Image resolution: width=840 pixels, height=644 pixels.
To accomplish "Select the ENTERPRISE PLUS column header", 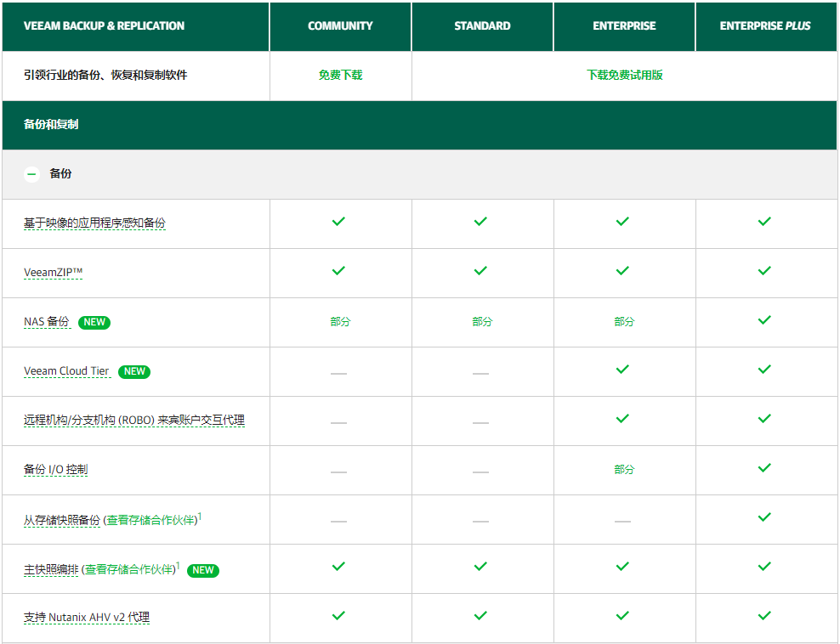I will point(765,25).
